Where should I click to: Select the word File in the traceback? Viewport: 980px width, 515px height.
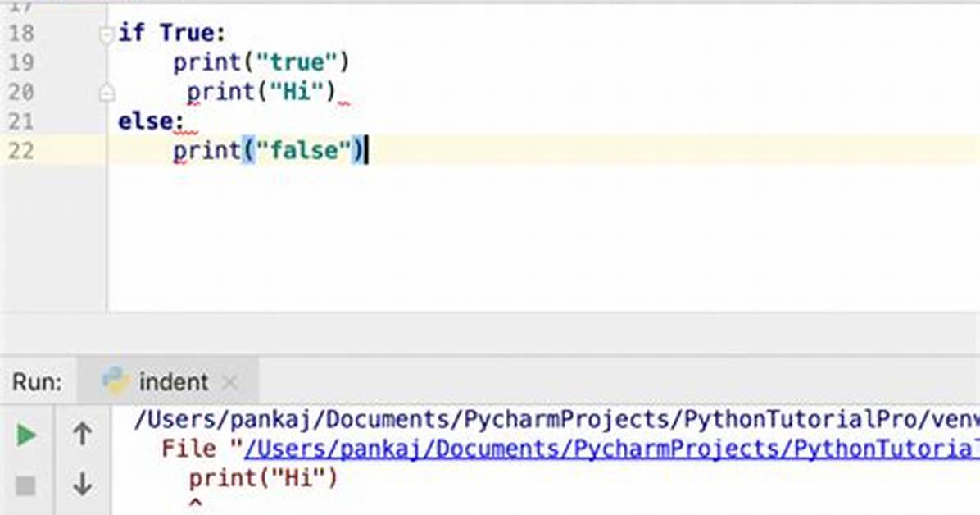188,449
